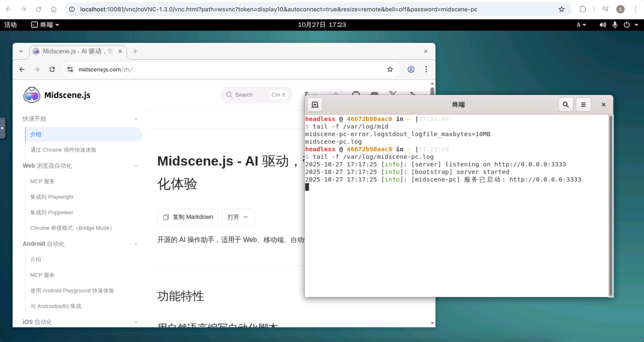Click the terminal new tab icon
644x342 pixels.
315,104
